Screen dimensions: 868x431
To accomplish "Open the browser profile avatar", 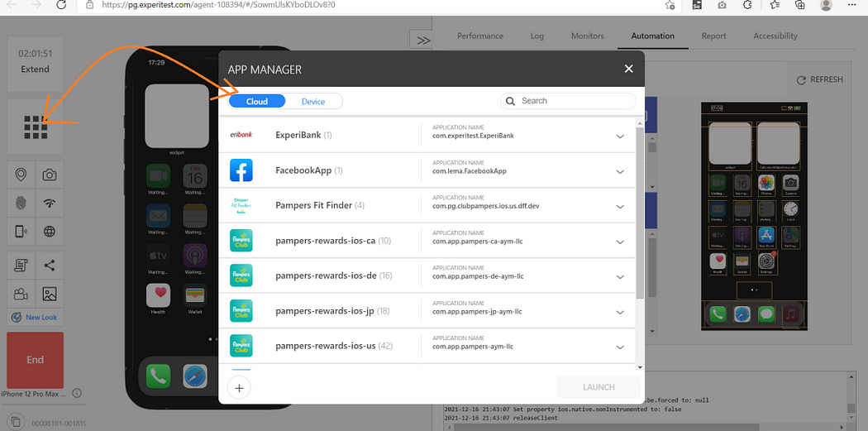I will (x=826, y=5).
